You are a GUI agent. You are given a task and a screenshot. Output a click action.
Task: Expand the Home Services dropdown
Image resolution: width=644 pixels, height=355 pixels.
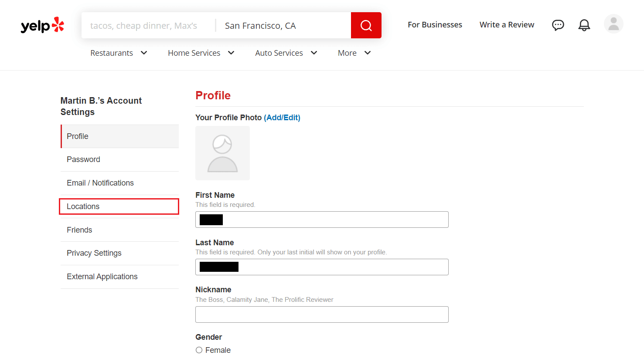tap(194, 53)
